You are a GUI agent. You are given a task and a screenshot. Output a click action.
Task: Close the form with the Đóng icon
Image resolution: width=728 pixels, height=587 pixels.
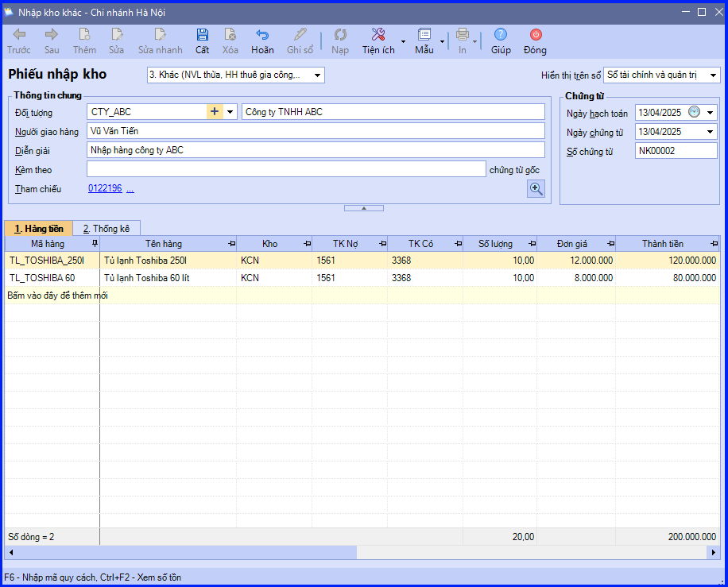[536, 34]
